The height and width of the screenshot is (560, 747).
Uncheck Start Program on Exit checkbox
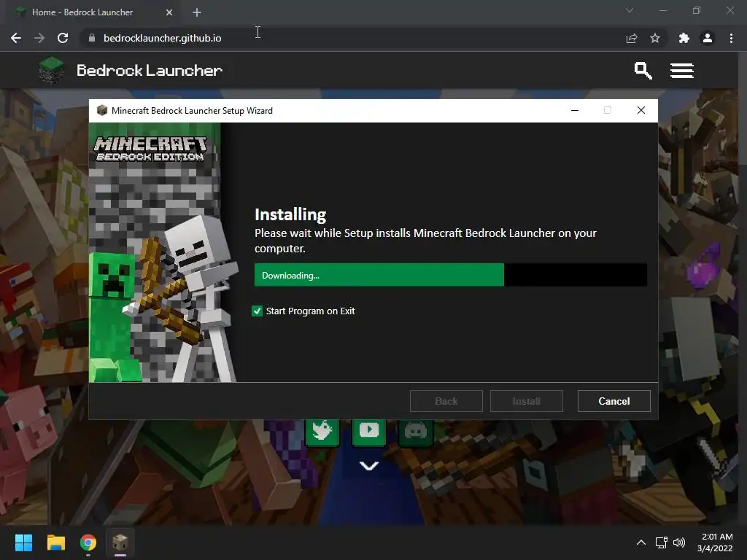tap(257, 311)
